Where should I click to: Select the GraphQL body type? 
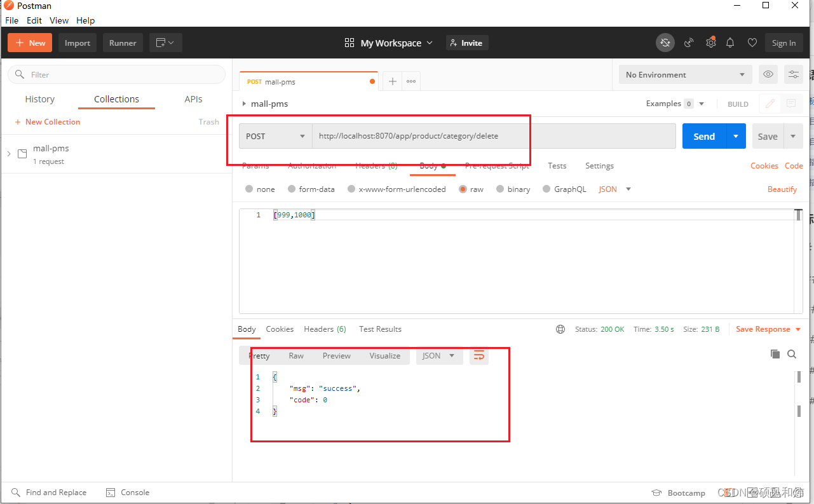[564, 189]
